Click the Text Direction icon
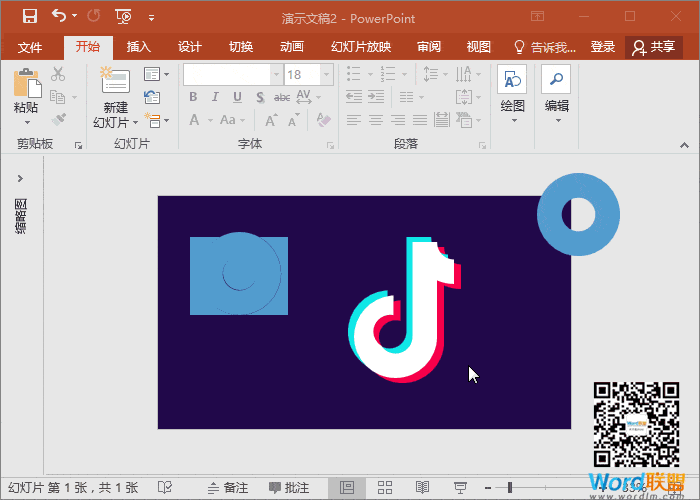 463,74
